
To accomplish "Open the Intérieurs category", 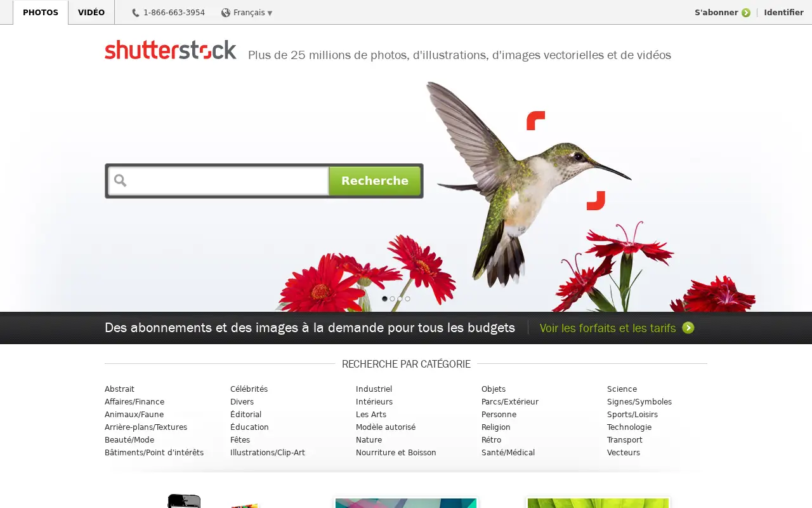I will tap(374, 402).
